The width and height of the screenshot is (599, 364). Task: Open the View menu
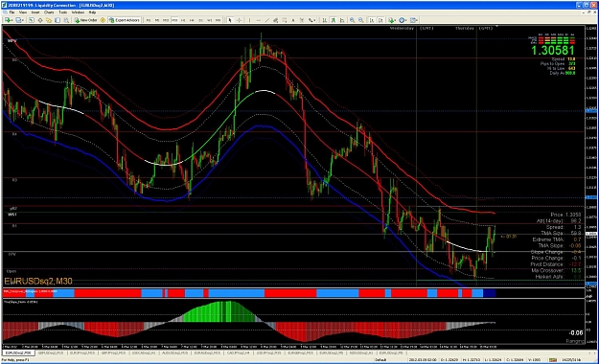pyautogui.click(x=23, y=12)
